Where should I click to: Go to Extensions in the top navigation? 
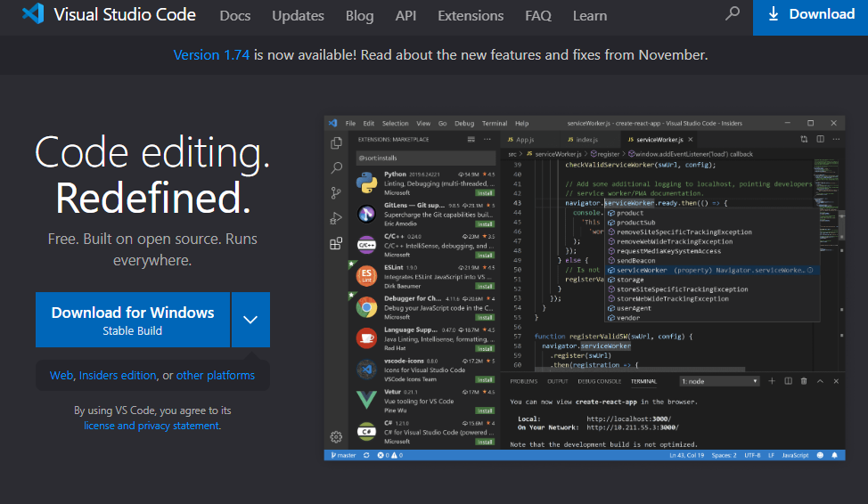click(x=471, y=16)
